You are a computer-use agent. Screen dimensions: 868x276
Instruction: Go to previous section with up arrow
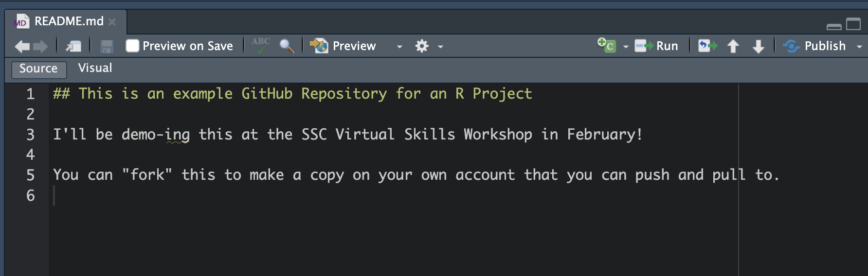coord(733,46)
